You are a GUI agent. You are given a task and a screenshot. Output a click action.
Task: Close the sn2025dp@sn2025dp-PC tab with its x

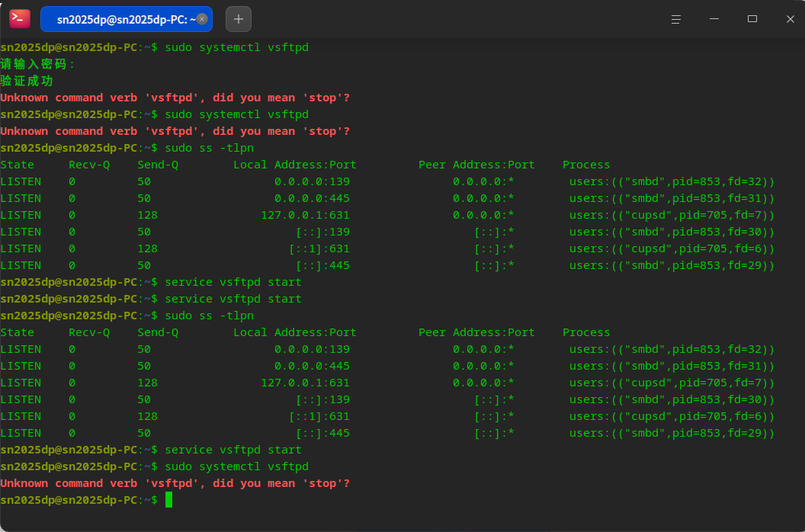(202, 20)
